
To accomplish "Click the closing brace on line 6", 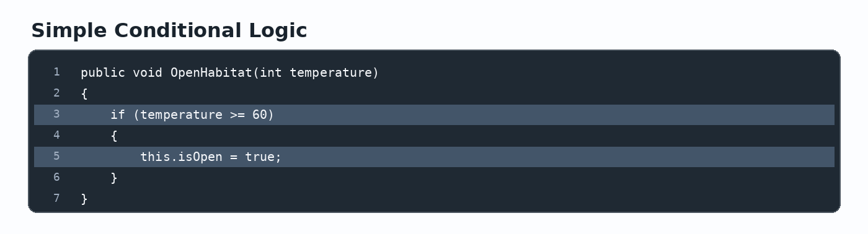I will pyautogui.click(x=114, y=178).
